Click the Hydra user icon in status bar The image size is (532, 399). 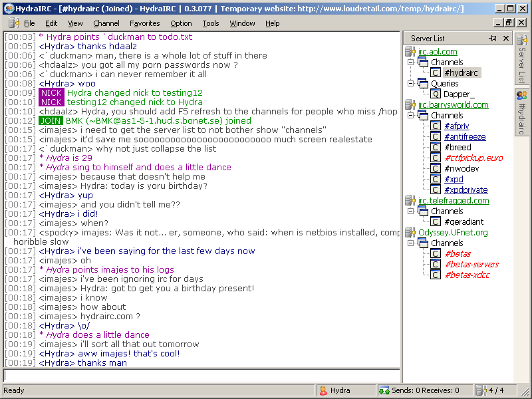pyautogui.click(x=324, y=390)
